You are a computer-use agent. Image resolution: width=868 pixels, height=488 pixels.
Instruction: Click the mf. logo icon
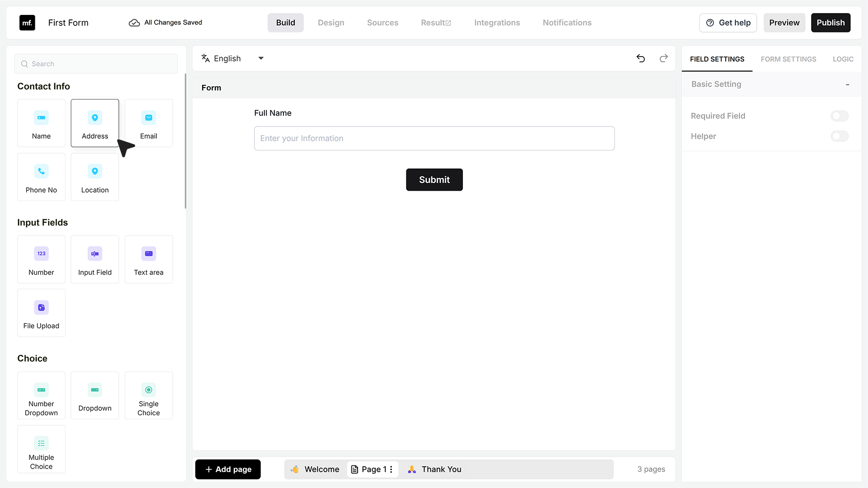click(27, 23)
